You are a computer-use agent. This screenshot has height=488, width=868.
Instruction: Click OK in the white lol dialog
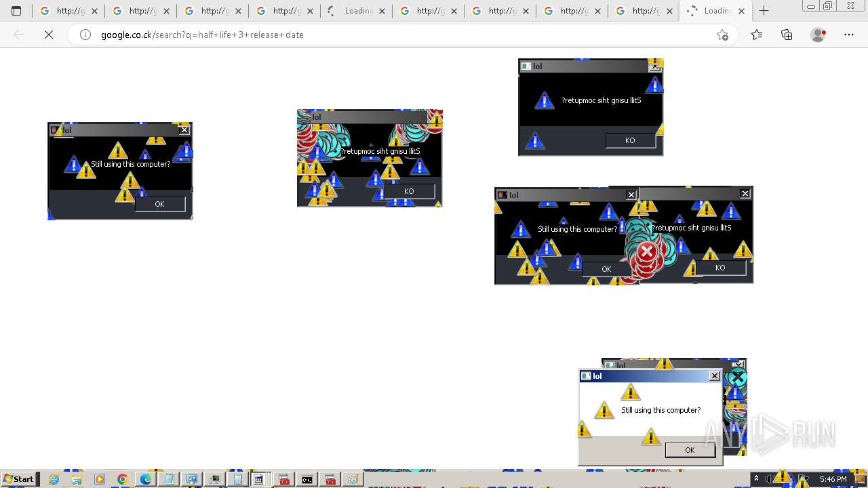click(690, 450)
